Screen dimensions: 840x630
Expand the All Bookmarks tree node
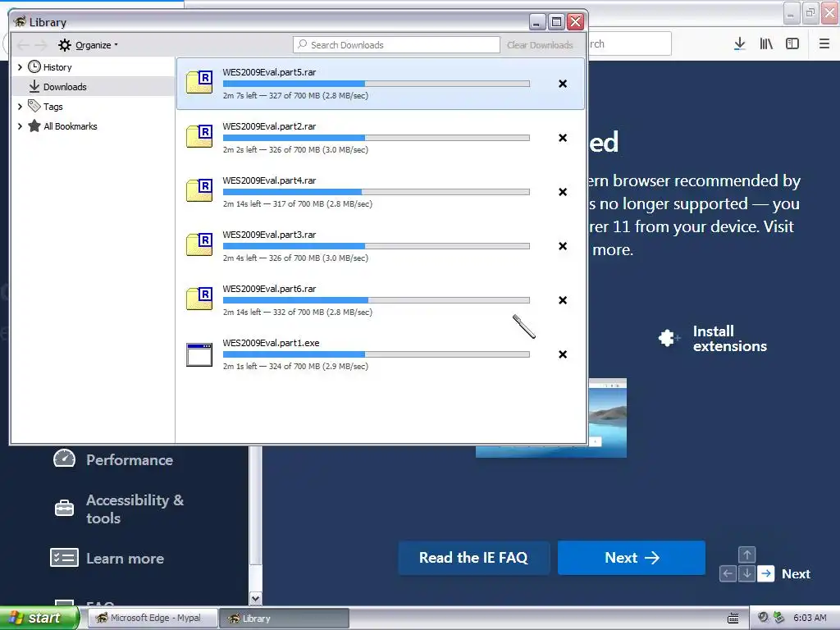pyautogui.click(x=20, y=126)
